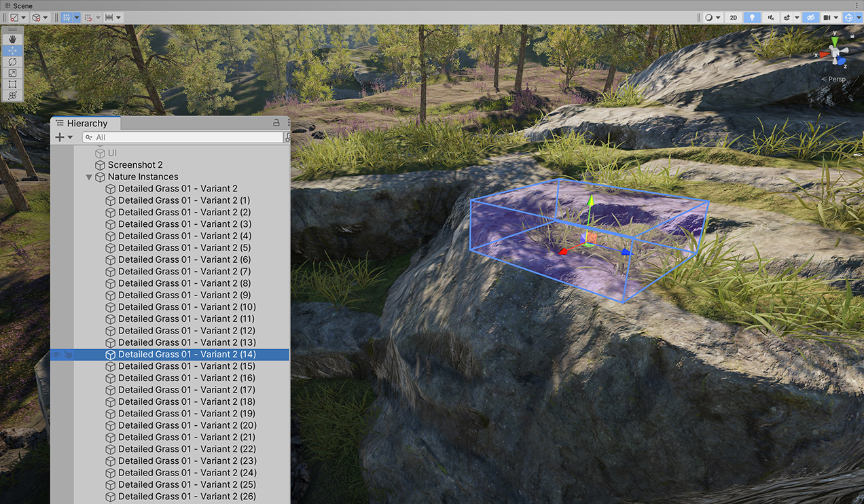Toggle scene lighting with the lightbulb button
This screenshot has width=864, height=504.
click(751, 17)
